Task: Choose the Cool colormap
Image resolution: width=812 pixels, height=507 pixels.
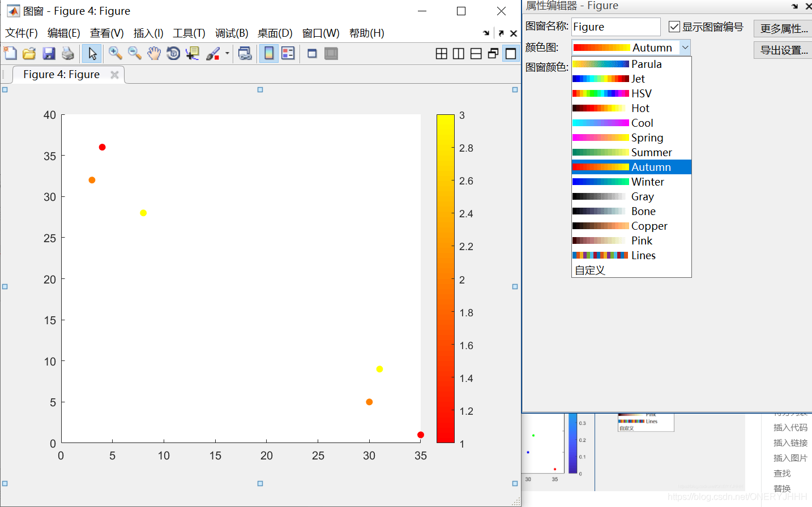Action: [631, 123]
